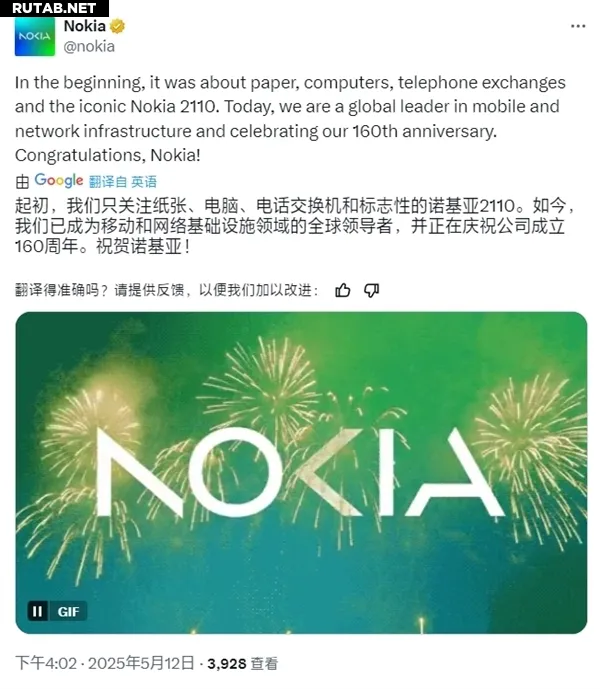
Task: Click the "英语" source language link
Action: pyautogui.click(x=144, y=182)
